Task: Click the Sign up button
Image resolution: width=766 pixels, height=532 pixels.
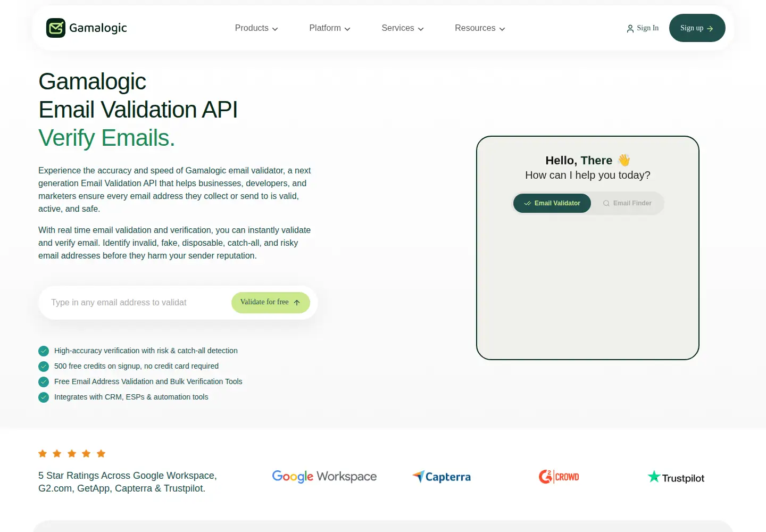Action: pyautogui.click(x=697, y=28)
